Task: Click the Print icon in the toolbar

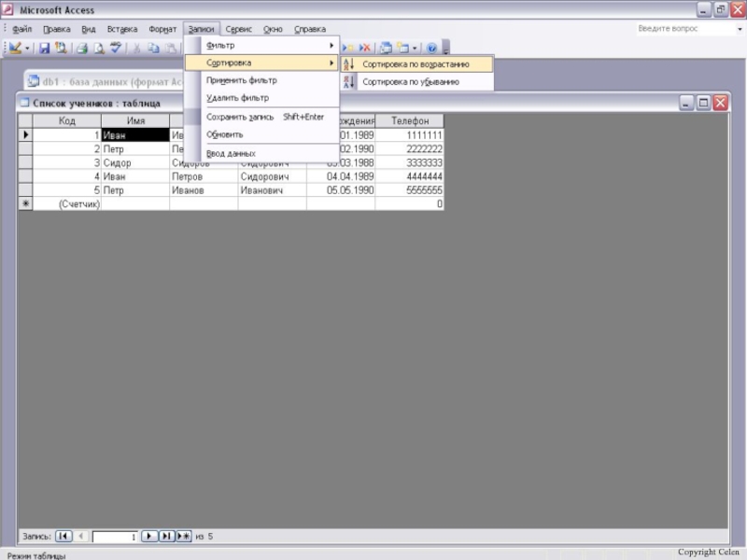Action: [x=81, y=48]
